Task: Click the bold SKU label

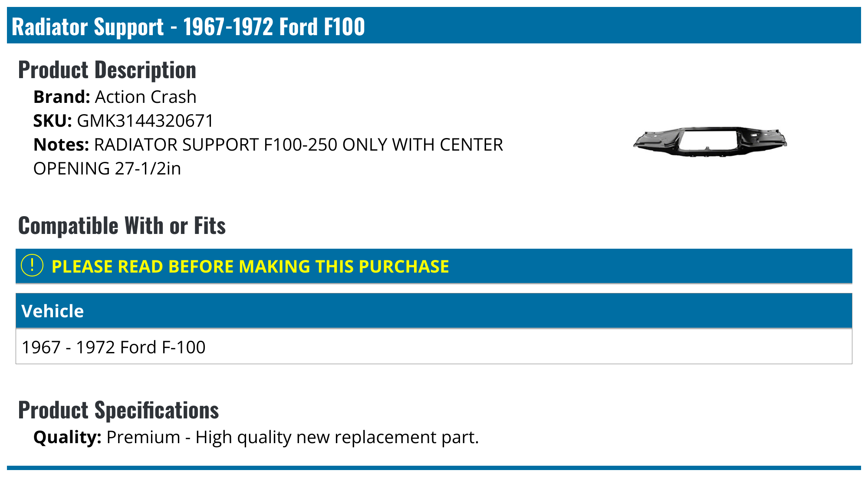Action: pos(53,121)
